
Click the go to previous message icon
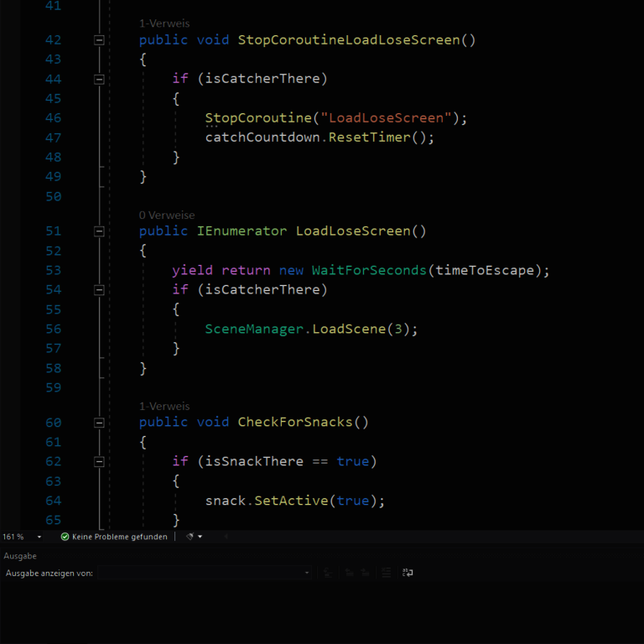[350, 573]
